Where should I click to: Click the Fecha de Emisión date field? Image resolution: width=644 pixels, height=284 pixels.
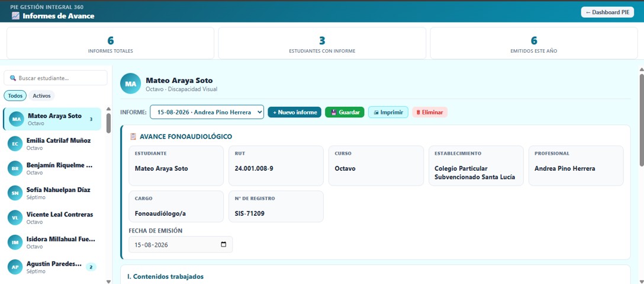[x=181, y=244]
